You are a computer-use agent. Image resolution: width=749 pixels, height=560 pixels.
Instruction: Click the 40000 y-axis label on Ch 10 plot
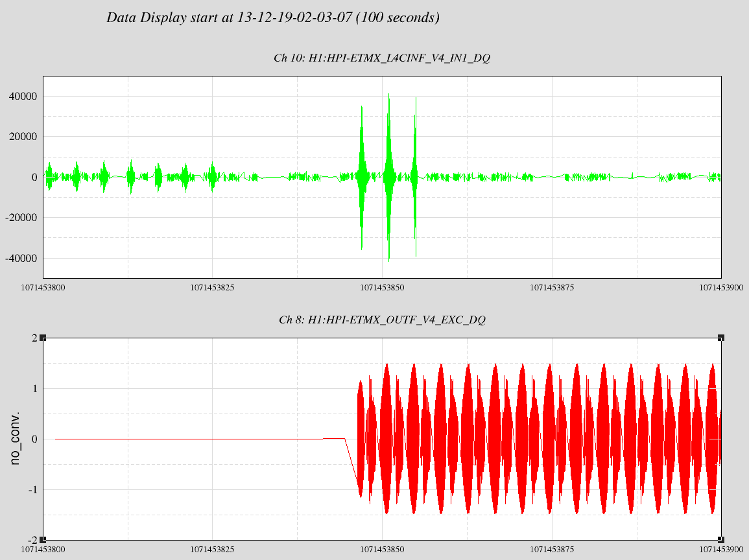[23, 97]
